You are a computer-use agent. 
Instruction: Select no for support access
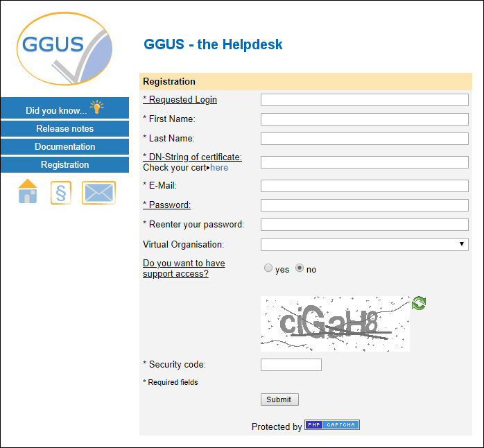[x=300, y=268]
